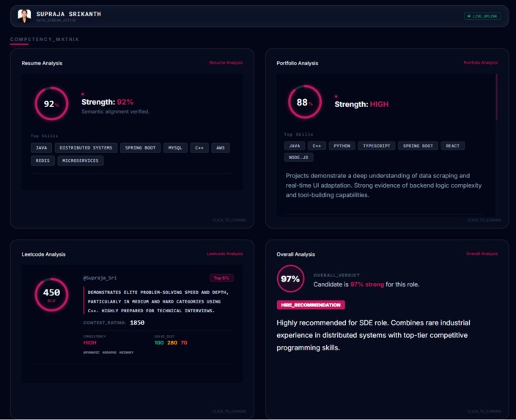The image size is (516, 420).
Task: Select the AWS skill tag
Action: coord(221,148)
